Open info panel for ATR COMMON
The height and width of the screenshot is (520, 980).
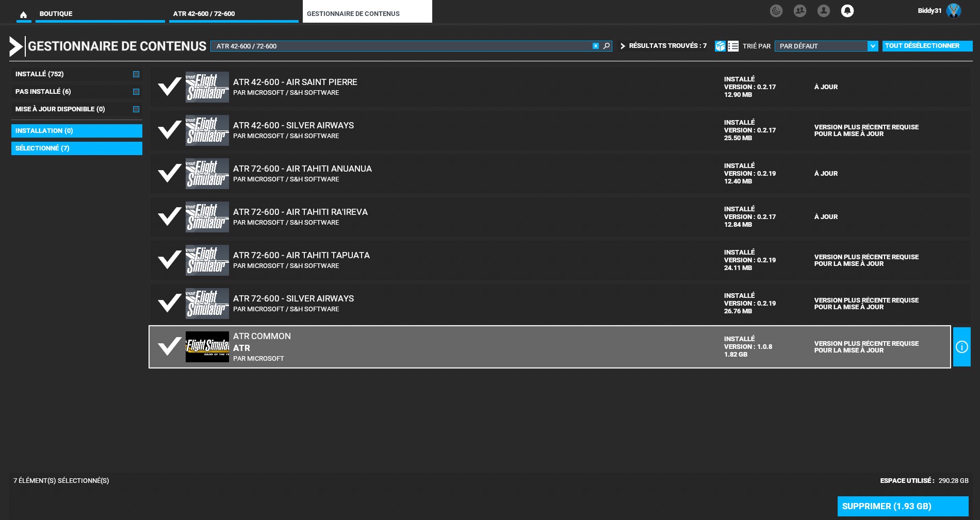click(x=962, y=347)
